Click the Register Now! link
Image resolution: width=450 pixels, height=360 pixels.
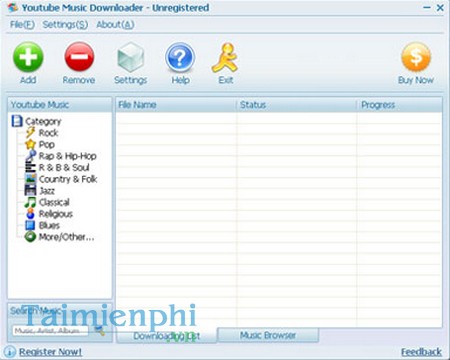50,352
